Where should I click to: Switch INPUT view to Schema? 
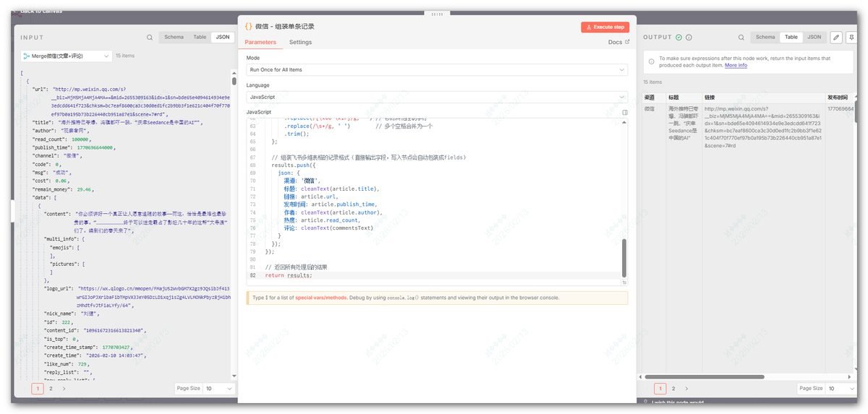[x=174, y=37]
